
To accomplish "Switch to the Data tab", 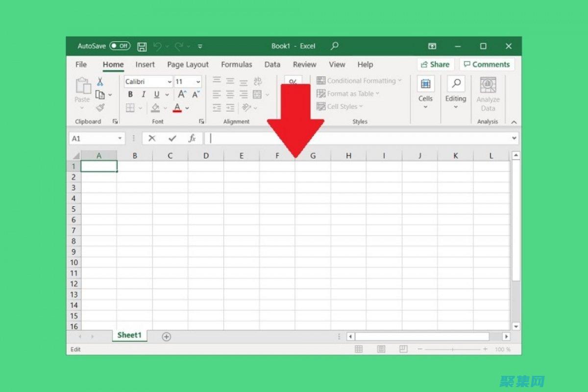I will pyautogui.click(x=272, y=65).
